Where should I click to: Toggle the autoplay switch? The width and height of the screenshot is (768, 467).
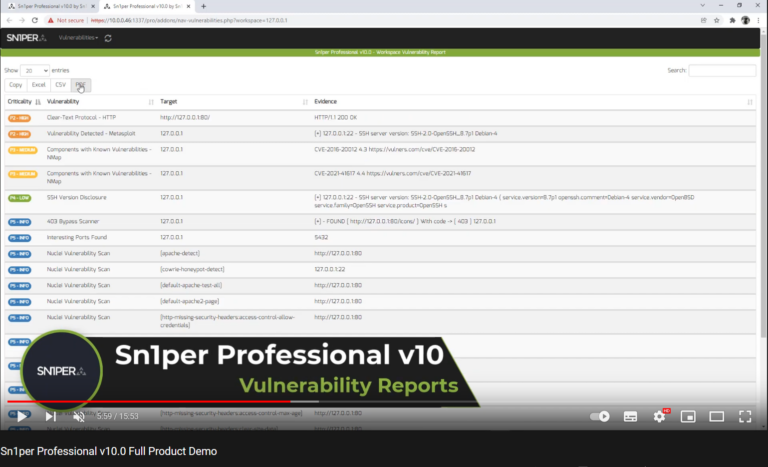tap(600, 416)
